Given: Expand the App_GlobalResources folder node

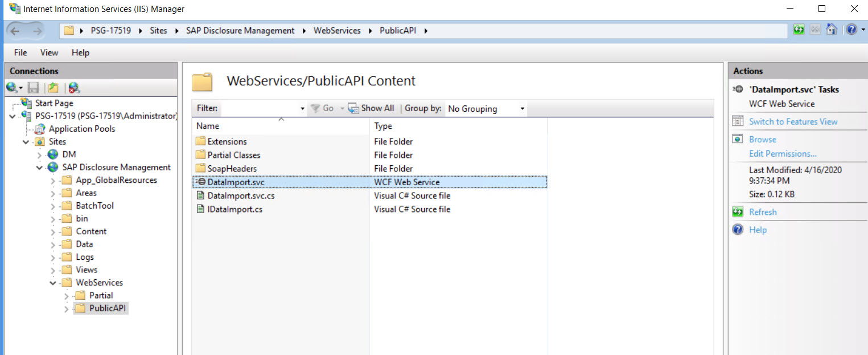Looking at the screenshot, I should click(x=53, y=181).
